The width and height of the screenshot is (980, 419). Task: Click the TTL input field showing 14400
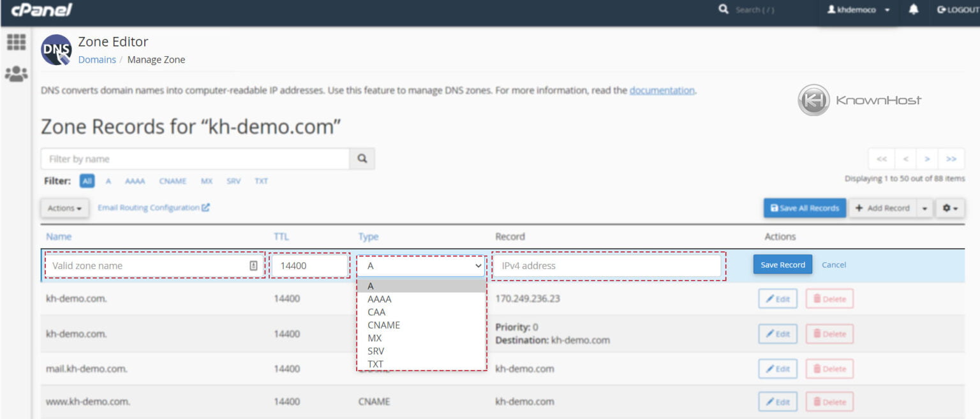tap(309, 265)
